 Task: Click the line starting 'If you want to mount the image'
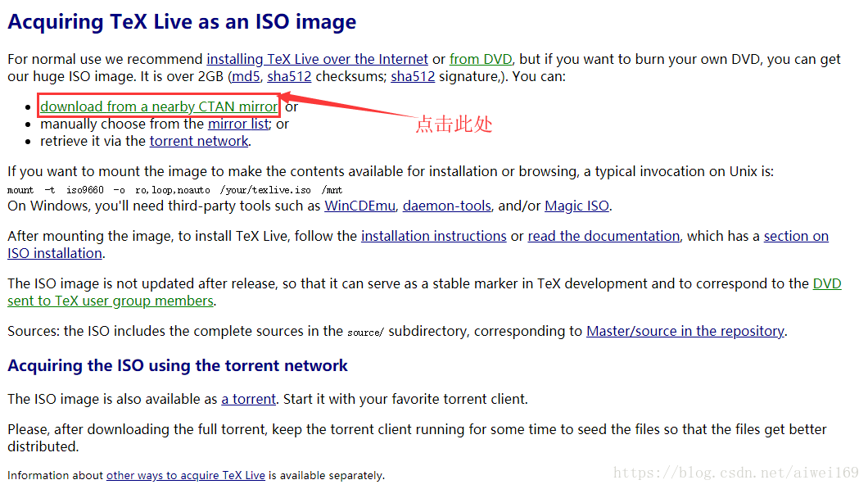[391, 172]
